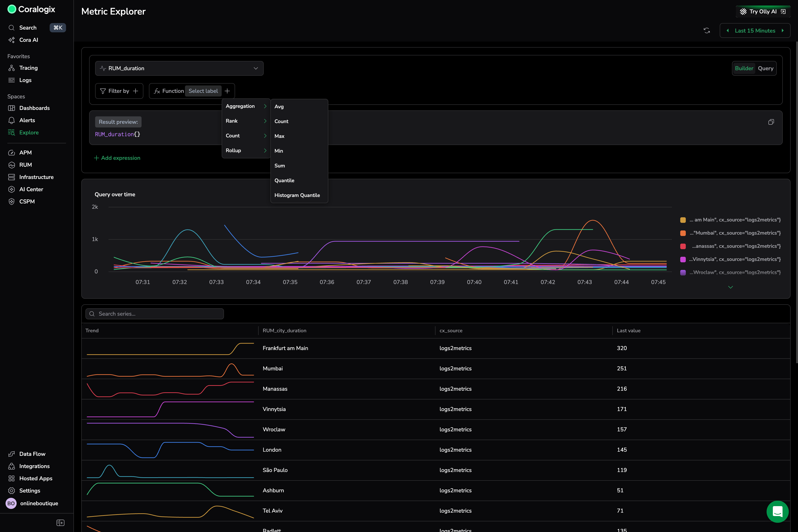Click the Try Olly AI button
Screen dimensions: 798x532
click(x=763, y=12)
